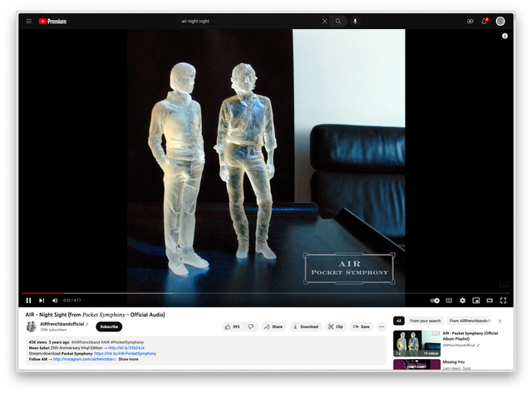Image resolution: width=532 pixels, height=393 pixels.
Task: Open lnk.to AIR-PocketSymphony link
Action: coord(125,353)
